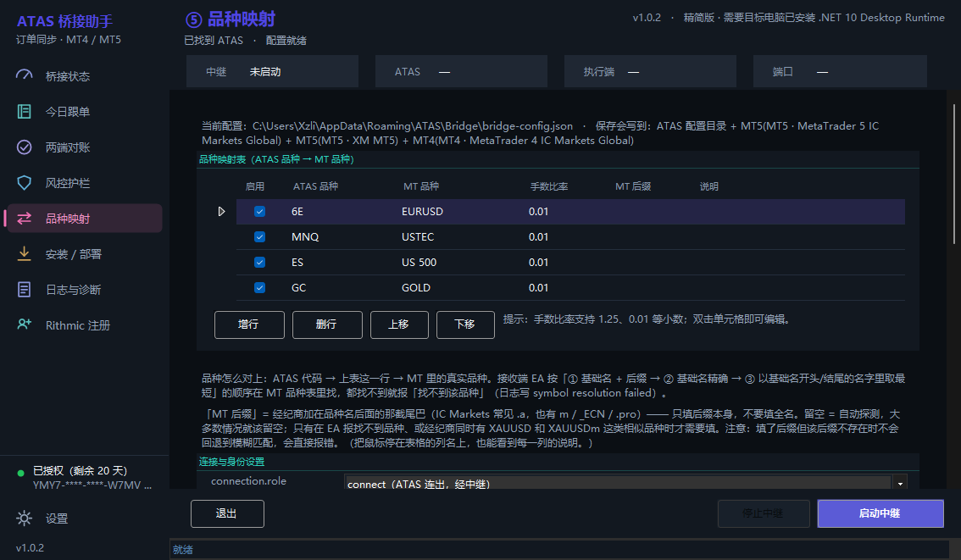Screen dimensions: 961x560
Task: Toggle the ES row's enable checkbox
Action: click(260, 263)
